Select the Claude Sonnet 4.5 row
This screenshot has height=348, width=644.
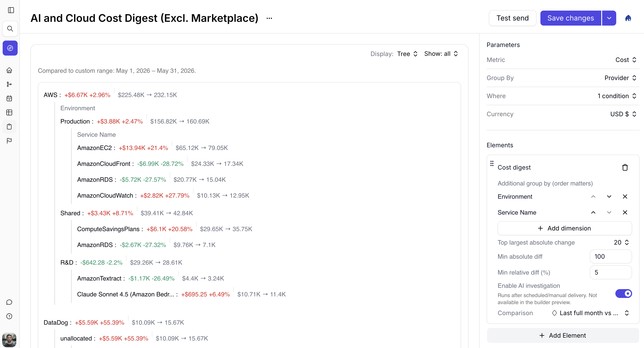[181, 294]
